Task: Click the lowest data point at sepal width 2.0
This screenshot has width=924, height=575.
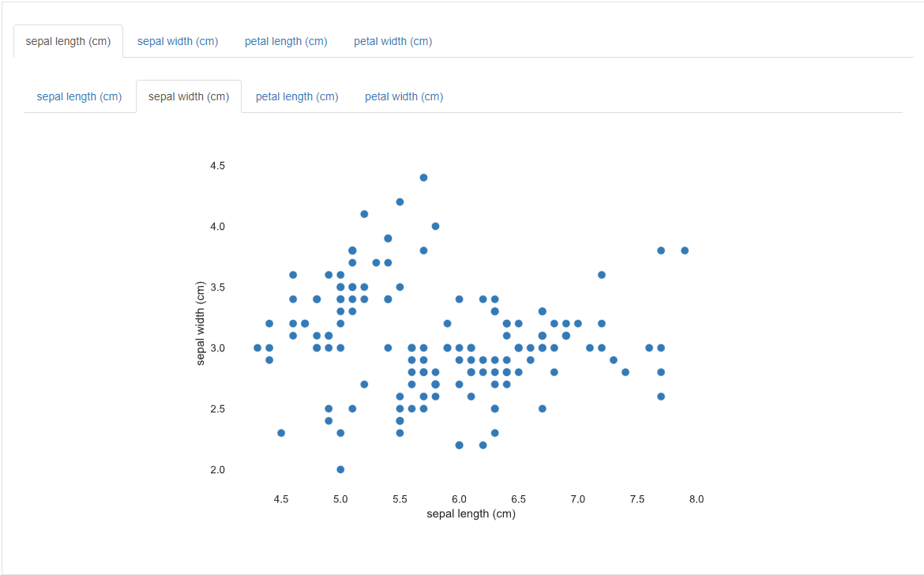Action: (340, 469)
